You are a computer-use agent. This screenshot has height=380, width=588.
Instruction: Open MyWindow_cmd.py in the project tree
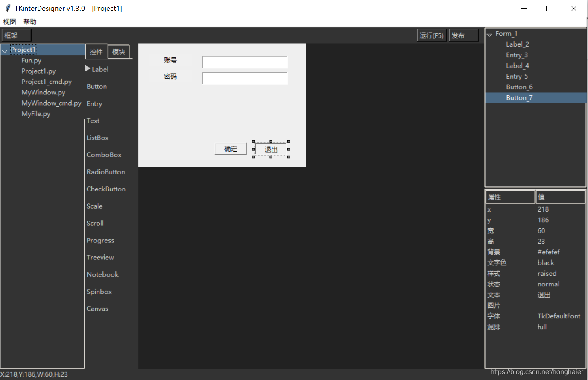point(51,103)
